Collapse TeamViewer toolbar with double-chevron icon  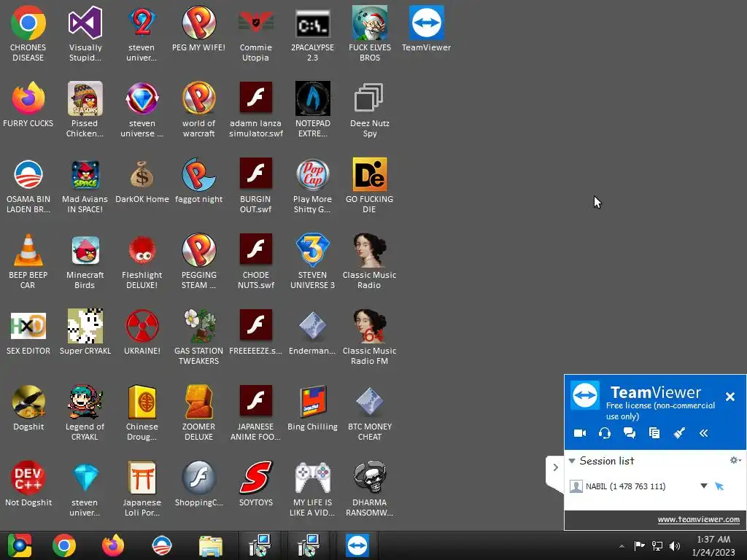(704, 433)
